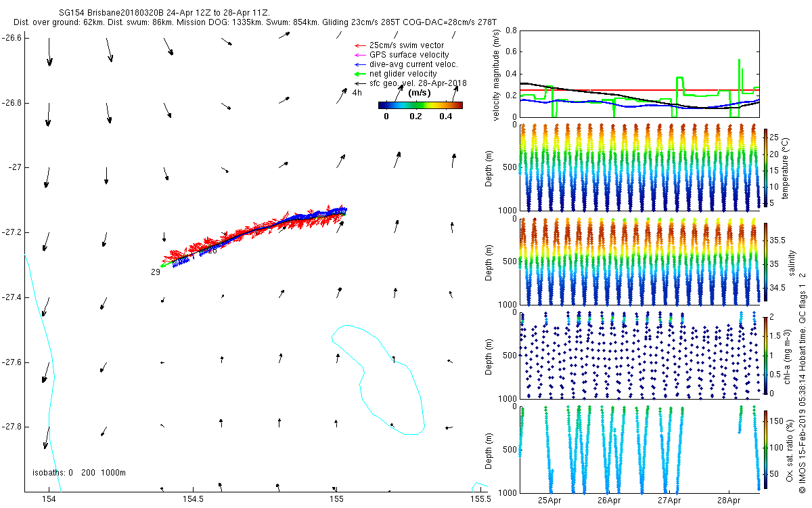Screen dimensions: 812x508
Task: Click the 'isobaths: 0 200 1000m' caption
Action: 79,472
